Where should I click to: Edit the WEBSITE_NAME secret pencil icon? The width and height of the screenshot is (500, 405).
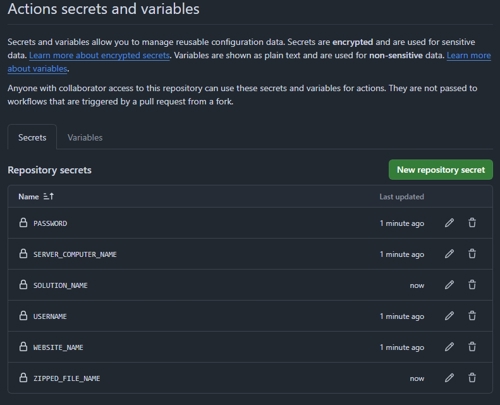[449, 347]
